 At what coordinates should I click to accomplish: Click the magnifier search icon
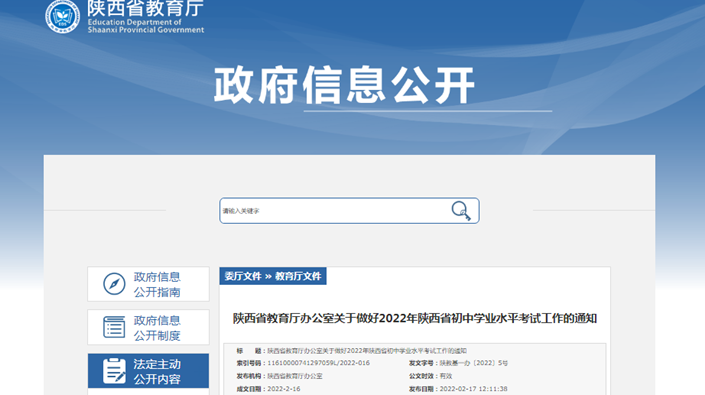tap(461, 210)
